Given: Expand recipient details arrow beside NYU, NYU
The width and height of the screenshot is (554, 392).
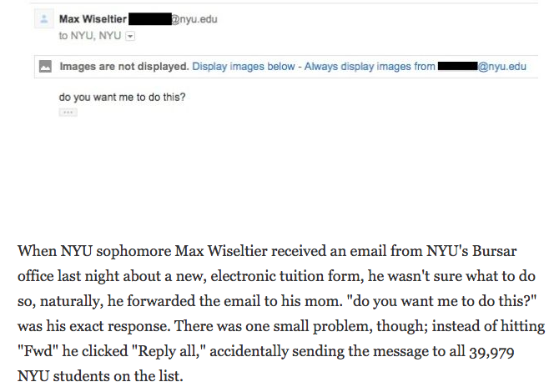Looking at the screenshot, I should click(x=130, y=36).
